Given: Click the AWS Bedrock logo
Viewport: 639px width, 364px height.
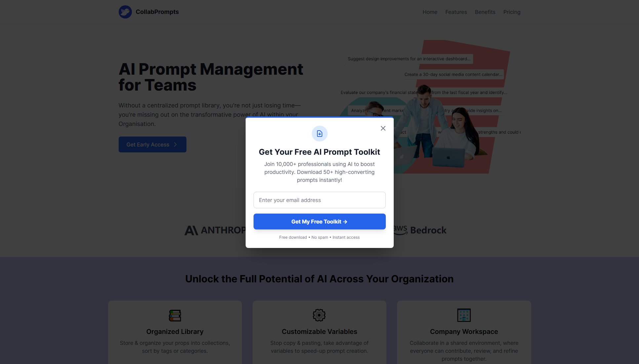Looking at the screenshot, I should [420, 230].
